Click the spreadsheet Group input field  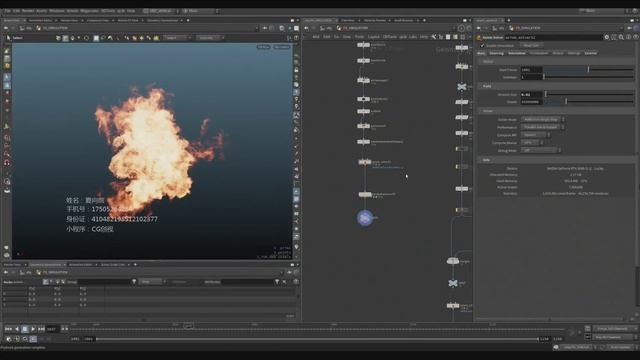pos(104,282)
